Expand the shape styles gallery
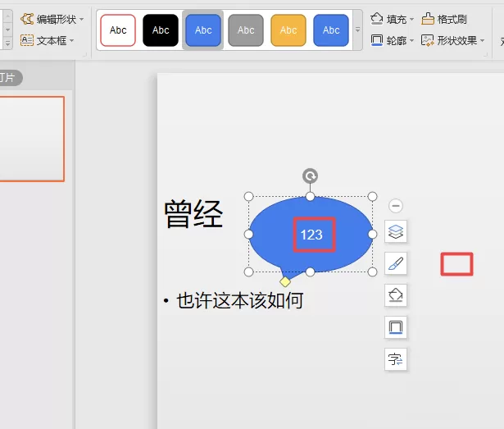Viewport: 504px width, 429px height. coord(358,30)
